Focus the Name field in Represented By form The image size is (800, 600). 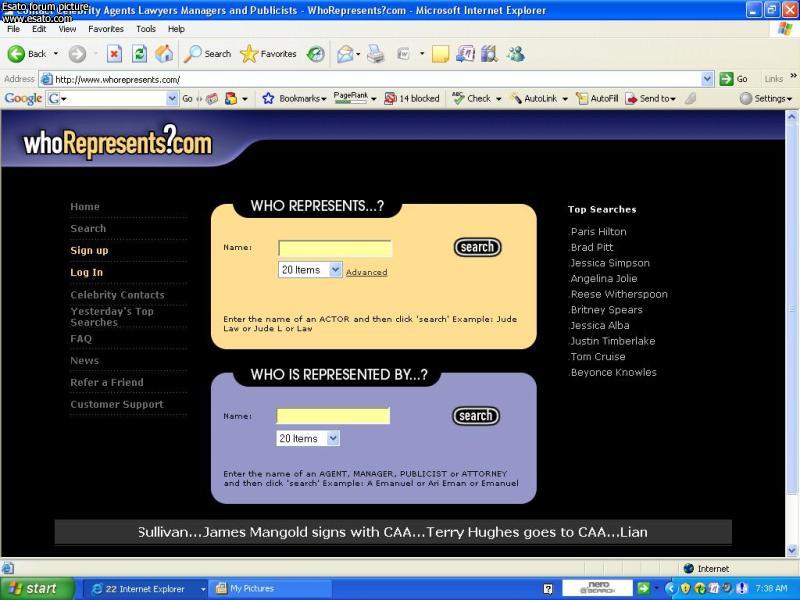tap(333, 416)
